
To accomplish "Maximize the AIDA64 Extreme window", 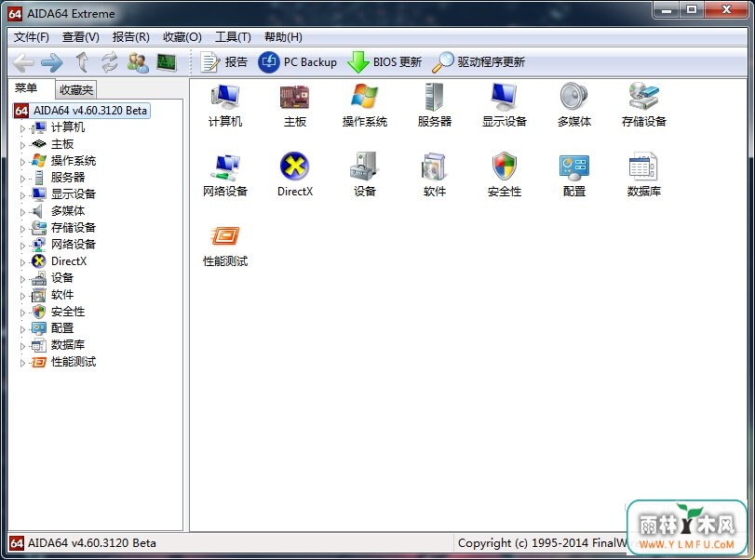I will [x=692, y=9].
